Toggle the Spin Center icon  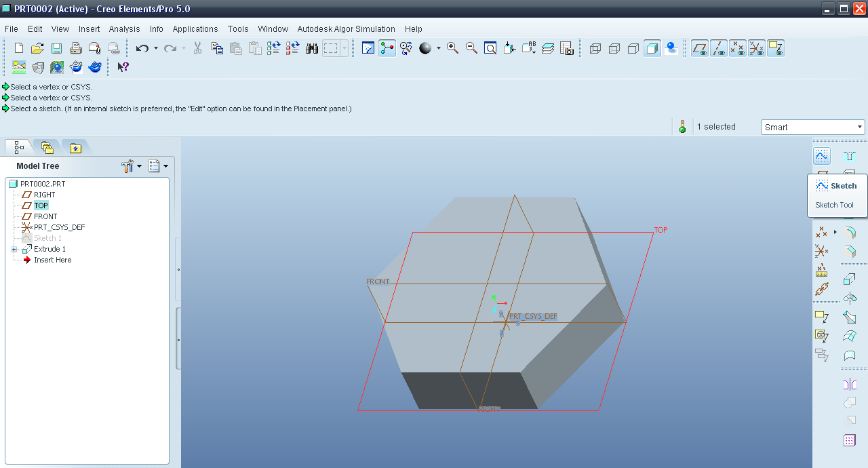point(387,48)
